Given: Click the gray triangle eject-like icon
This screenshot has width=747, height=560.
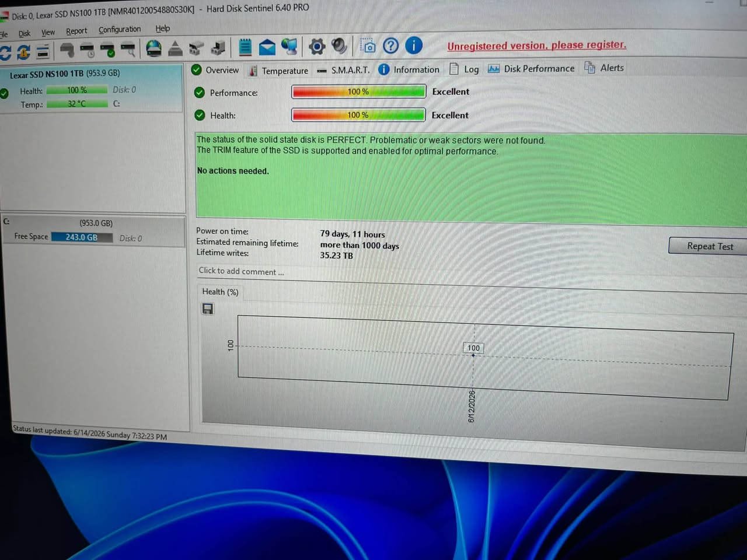Looking at the screenshot, I should pyautogui.click(x=175, y=49).
